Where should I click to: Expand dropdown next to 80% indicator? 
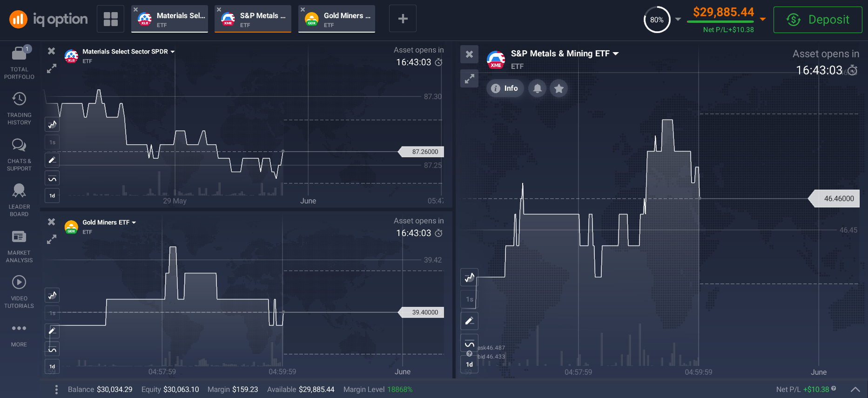[x=678, y=19]
